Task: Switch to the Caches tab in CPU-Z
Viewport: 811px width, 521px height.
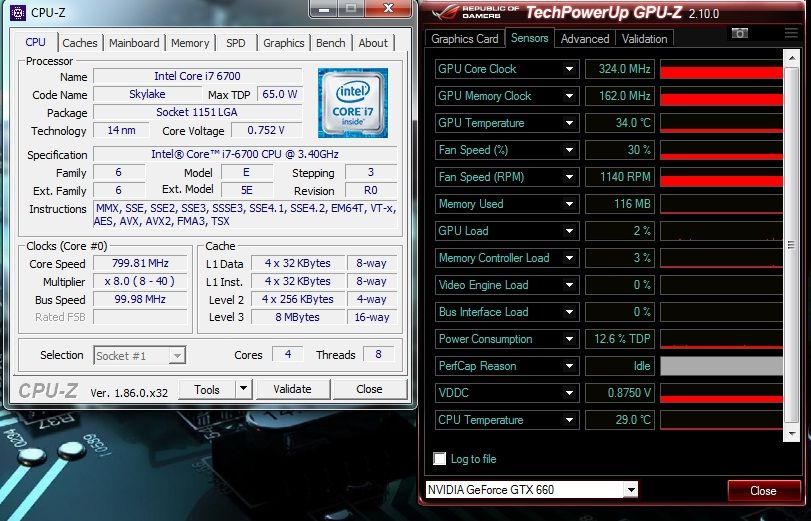Action: 80,43
